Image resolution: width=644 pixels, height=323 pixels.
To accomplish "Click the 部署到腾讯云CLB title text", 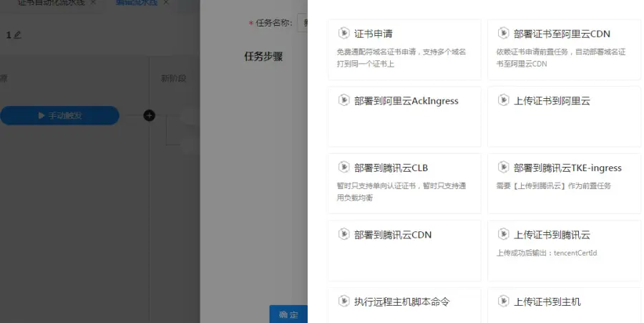I will (391, 168).
